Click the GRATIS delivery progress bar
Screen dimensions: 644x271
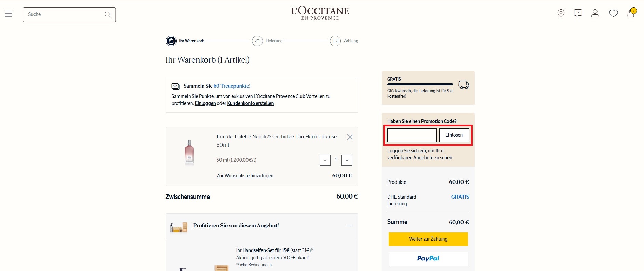click(420, 84)
